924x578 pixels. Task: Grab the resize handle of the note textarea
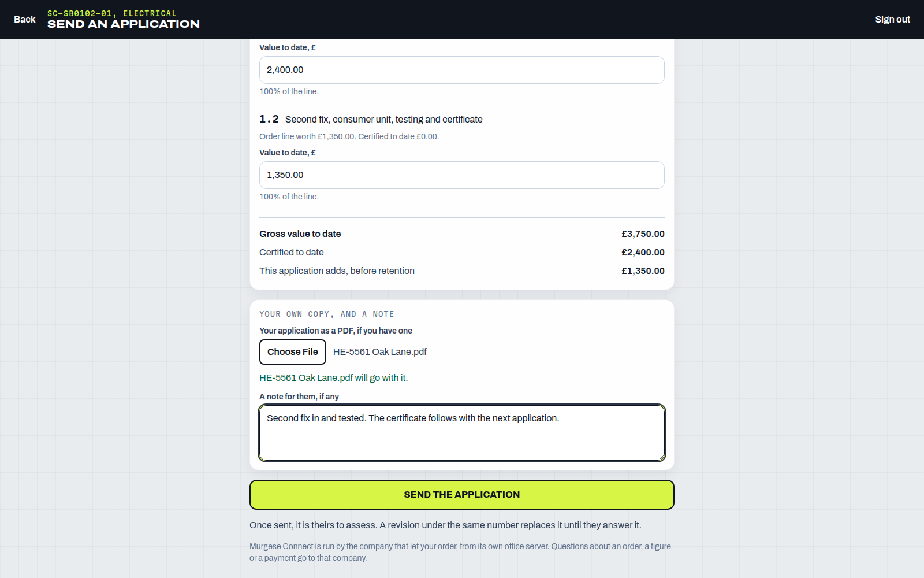coord(660,456)
